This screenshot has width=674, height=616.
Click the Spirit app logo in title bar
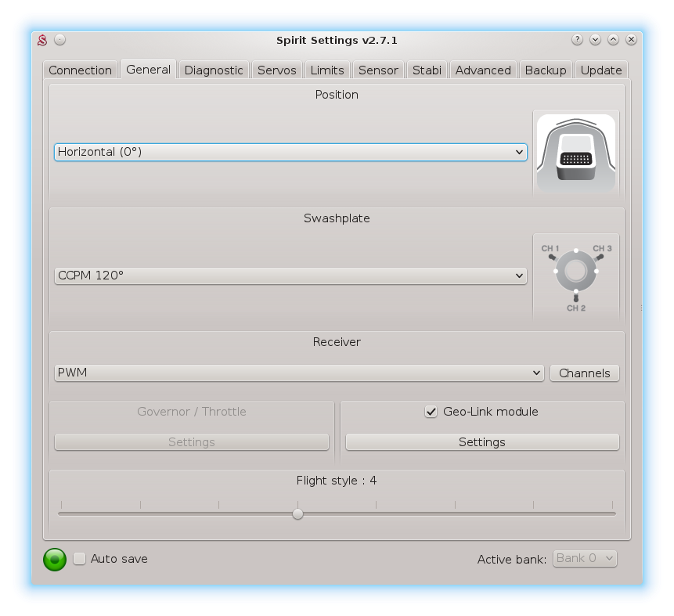44,40
